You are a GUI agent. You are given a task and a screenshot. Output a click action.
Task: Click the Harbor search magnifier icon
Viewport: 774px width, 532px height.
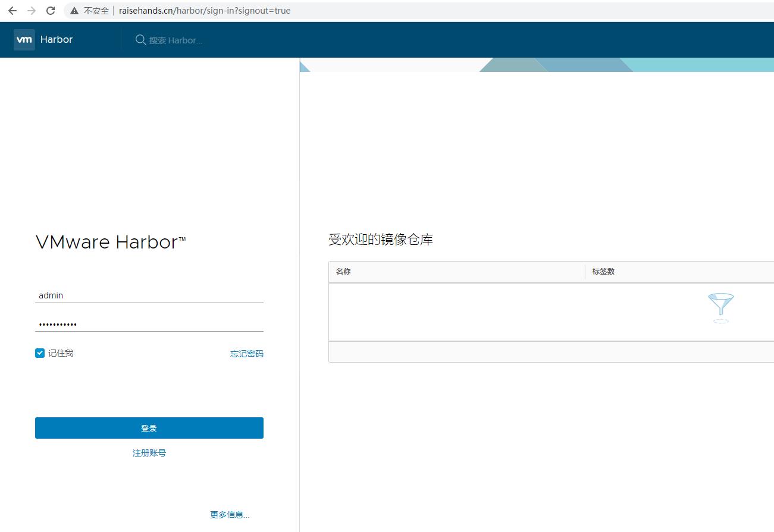[140, 40]
